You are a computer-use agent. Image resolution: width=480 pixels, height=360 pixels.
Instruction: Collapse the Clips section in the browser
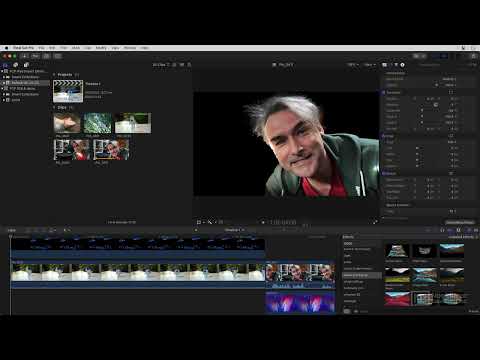click(x=55, y=108)
